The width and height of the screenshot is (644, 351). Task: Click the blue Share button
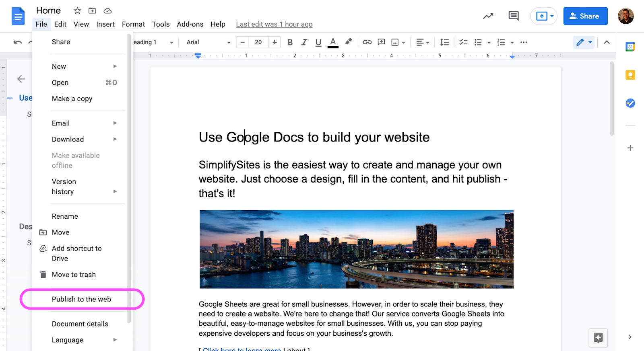tap(585, 16)
